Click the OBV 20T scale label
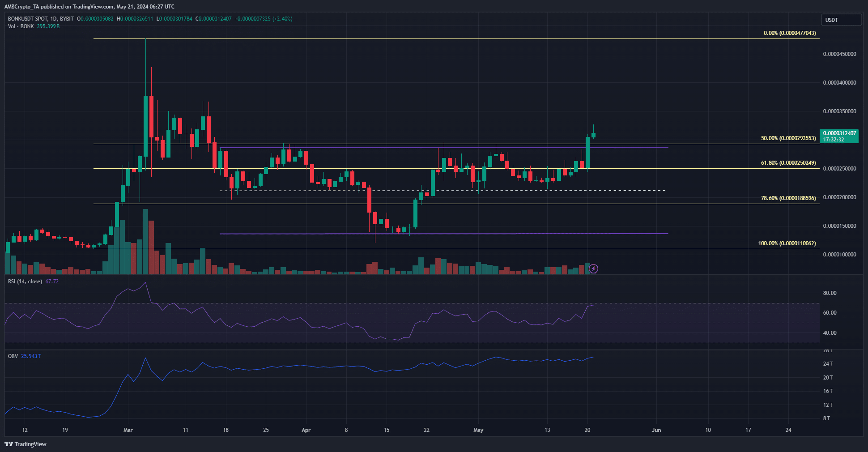The image size is (868, 452). tap(828, 378)
